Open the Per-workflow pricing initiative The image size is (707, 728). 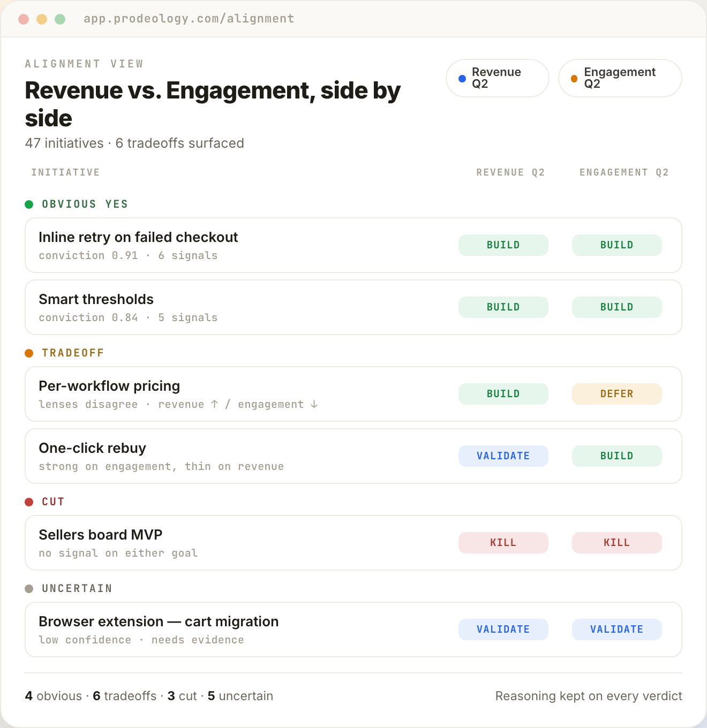[353, 394]
